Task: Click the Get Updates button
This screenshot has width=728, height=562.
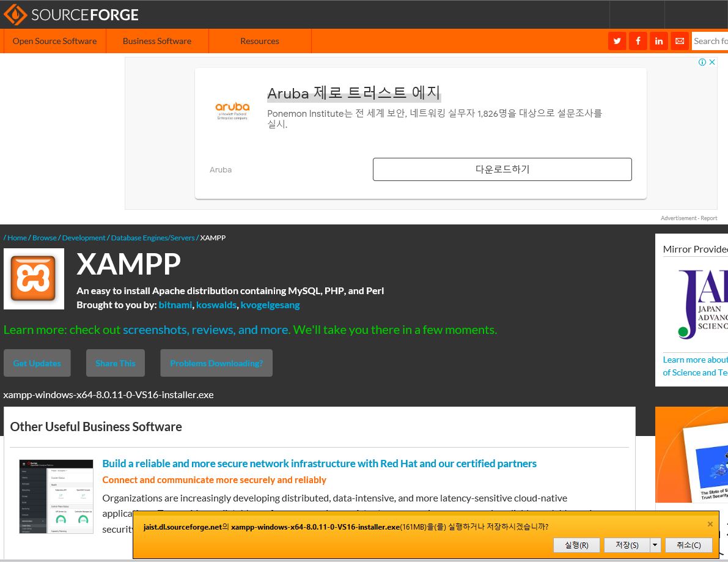Action: point(37,363)
